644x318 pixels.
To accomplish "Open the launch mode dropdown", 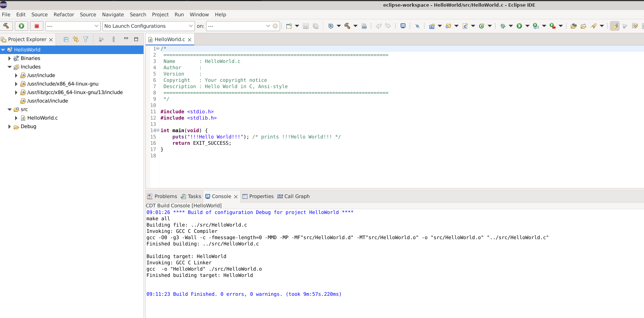I will 73,26.
